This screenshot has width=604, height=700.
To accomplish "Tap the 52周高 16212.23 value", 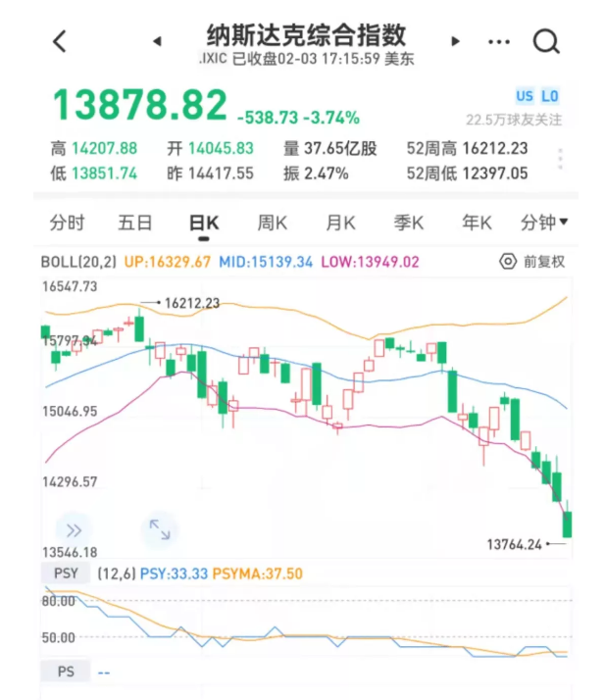I will coord(468,148).
